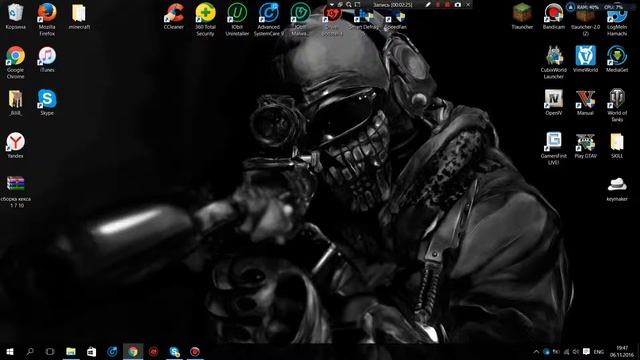Image resolution: width=640 pixels, height=360 pixels.
Task: Click the CPU: 7% indicator widget
Action: point(613,7)
